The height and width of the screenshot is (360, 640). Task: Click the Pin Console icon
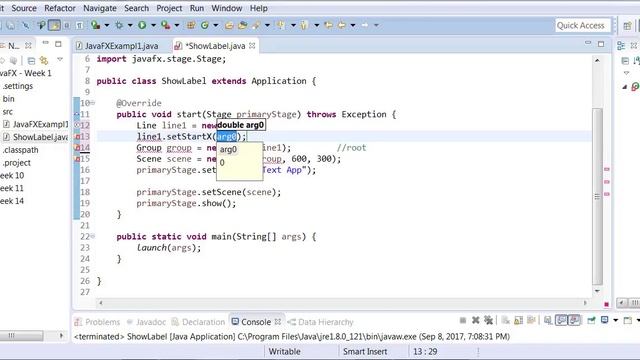point(591,320)
